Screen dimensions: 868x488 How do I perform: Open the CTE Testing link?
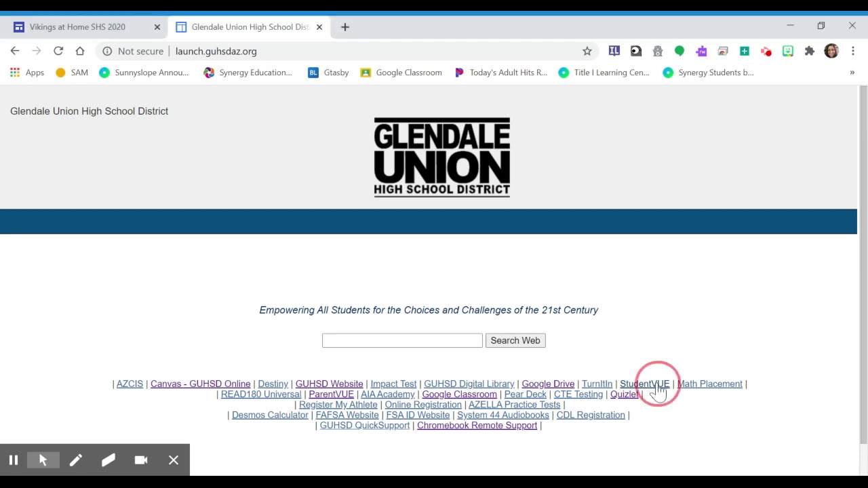point(578,394)
